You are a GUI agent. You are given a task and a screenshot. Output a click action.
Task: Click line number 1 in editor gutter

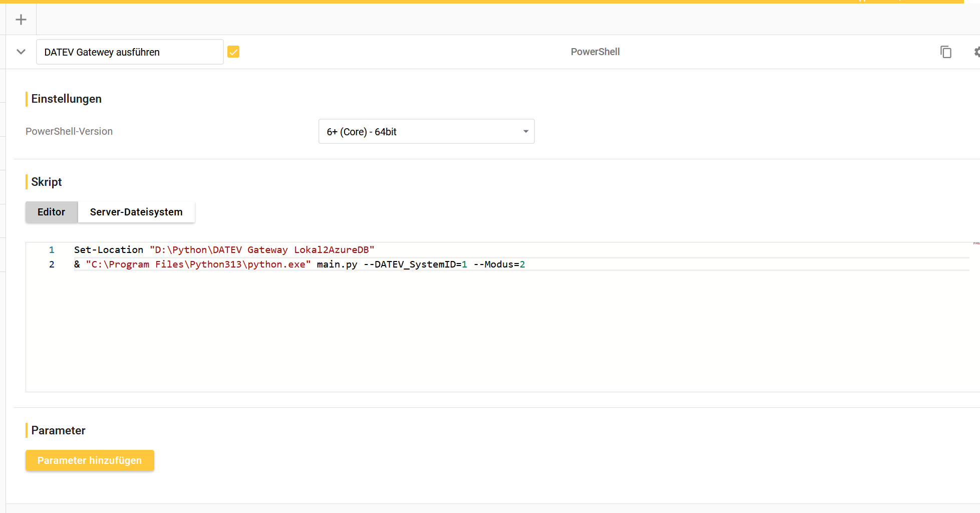[52, 249]
